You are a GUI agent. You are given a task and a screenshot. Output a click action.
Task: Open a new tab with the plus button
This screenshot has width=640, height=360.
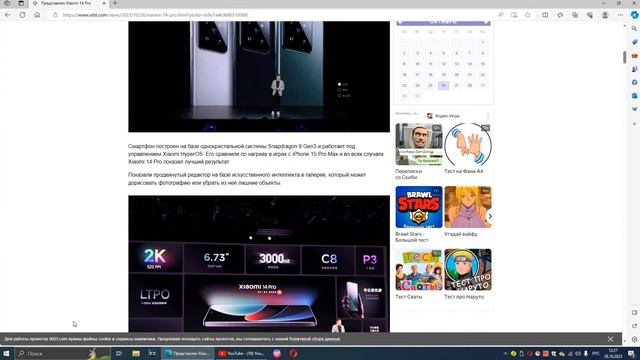click(x=115, y=3)
